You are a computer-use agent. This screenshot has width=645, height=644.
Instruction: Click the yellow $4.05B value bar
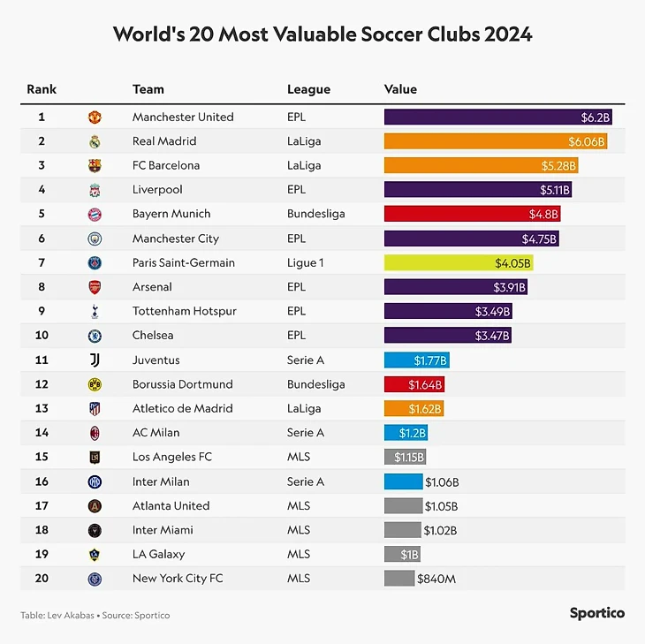(x=458, y=262)
